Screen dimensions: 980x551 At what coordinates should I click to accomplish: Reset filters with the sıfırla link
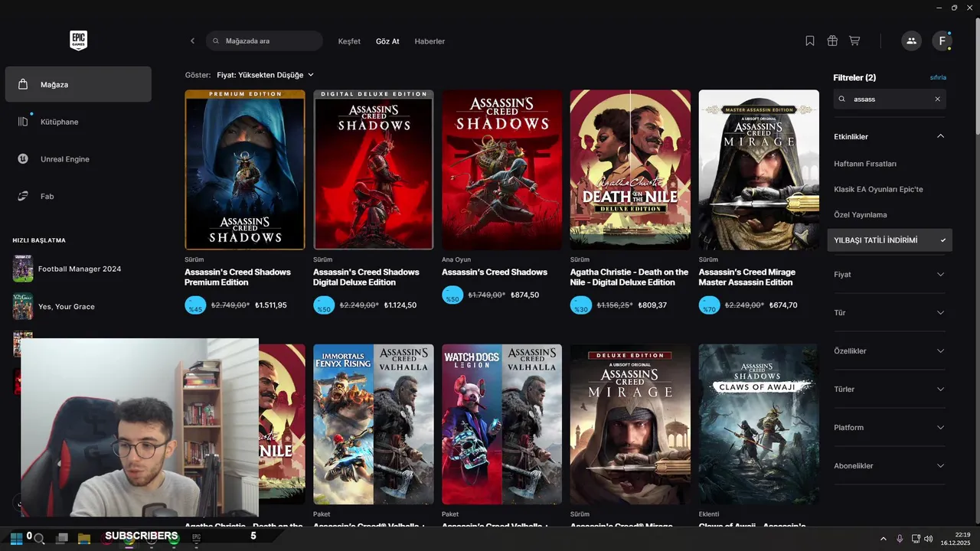point(938,77)
